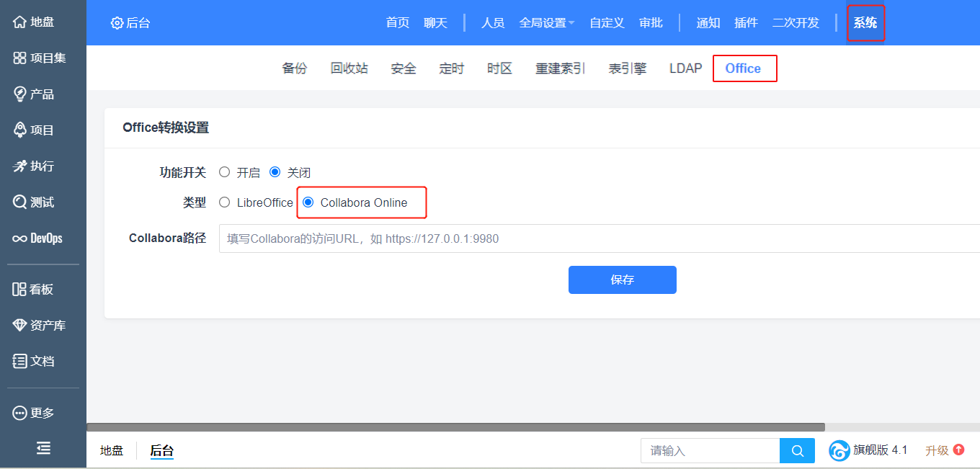Screen dimensions: 980x469
Task: Click the 后台 gear icon in header
Action: [x=117, y=23]
